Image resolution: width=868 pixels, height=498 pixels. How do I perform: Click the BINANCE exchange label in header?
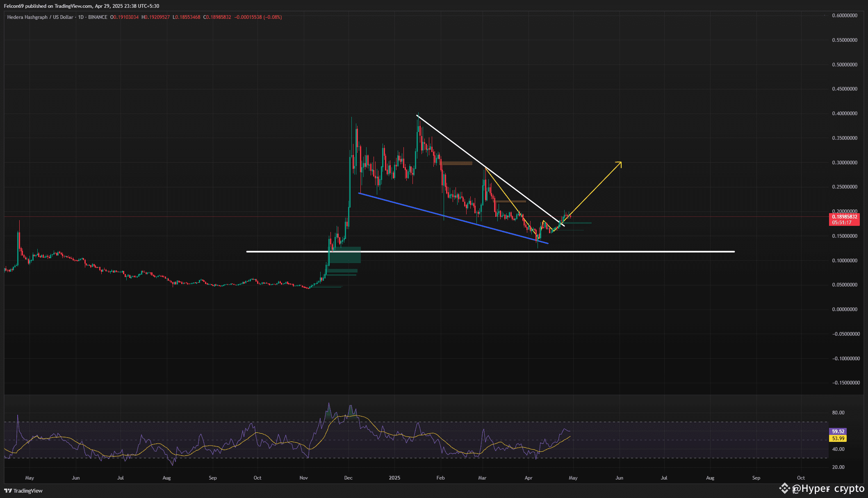98,17
